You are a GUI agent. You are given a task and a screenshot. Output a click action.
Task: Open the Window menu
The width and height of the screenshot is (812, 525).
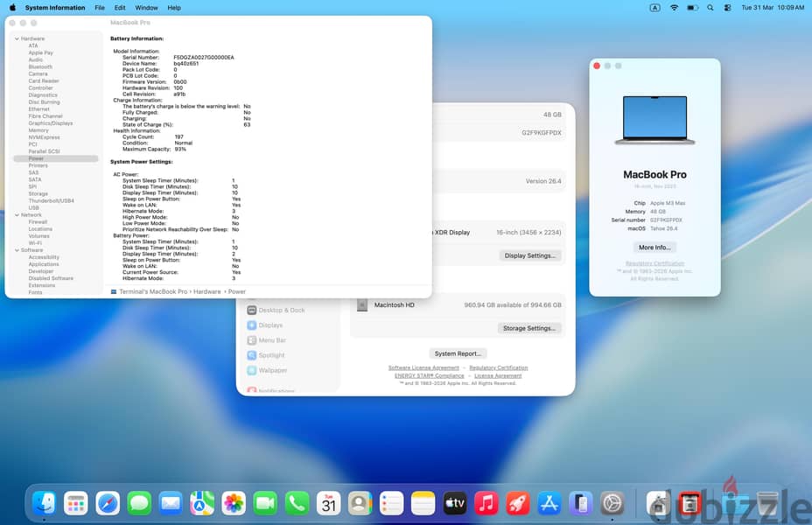click(x=146, y=8)
